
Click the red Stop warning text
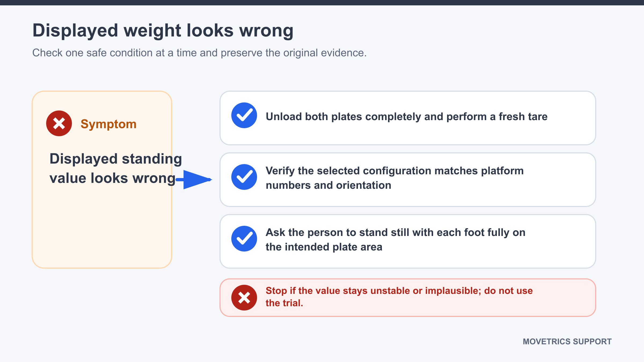coord(399,297)
